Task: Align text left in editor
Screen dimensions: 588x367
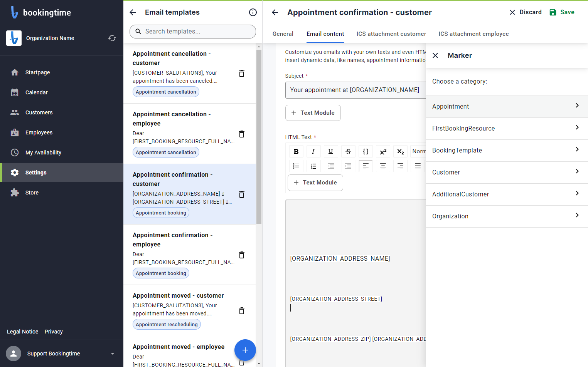Action: point(366,166)
